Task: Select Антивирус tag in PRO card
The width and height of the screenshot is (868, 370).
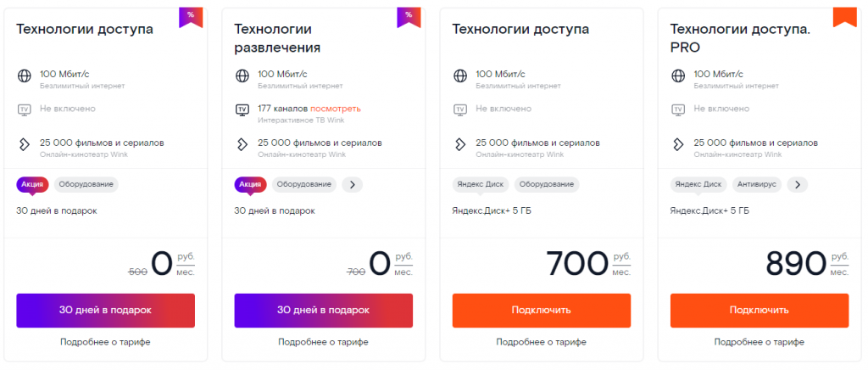Action: tap(756, 183)
